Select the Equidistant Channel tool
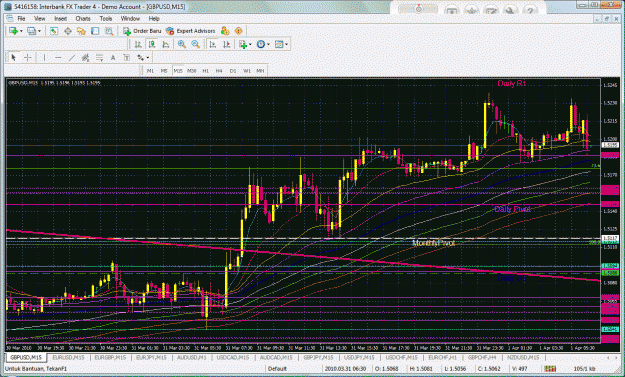The width and height of the screenshot is (625, 377). click(85, 58)
